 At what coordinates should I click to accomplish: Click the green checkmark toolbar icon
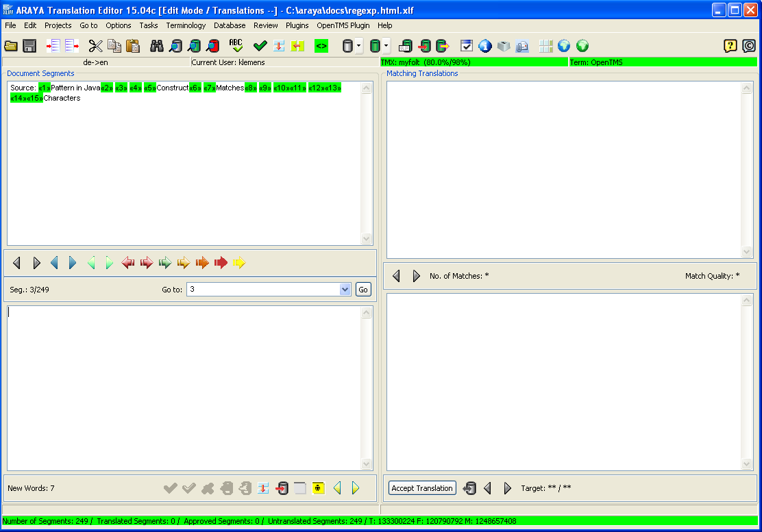[260, 46]
